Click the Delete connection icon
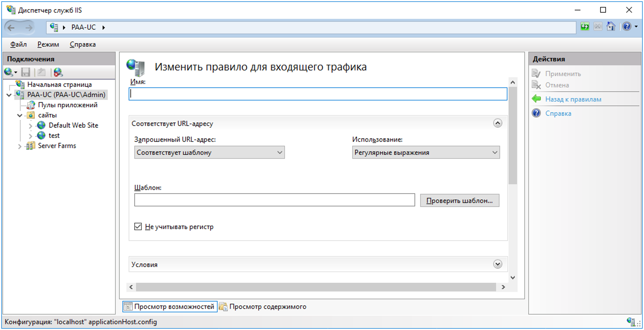 click(x=58, y=72)
